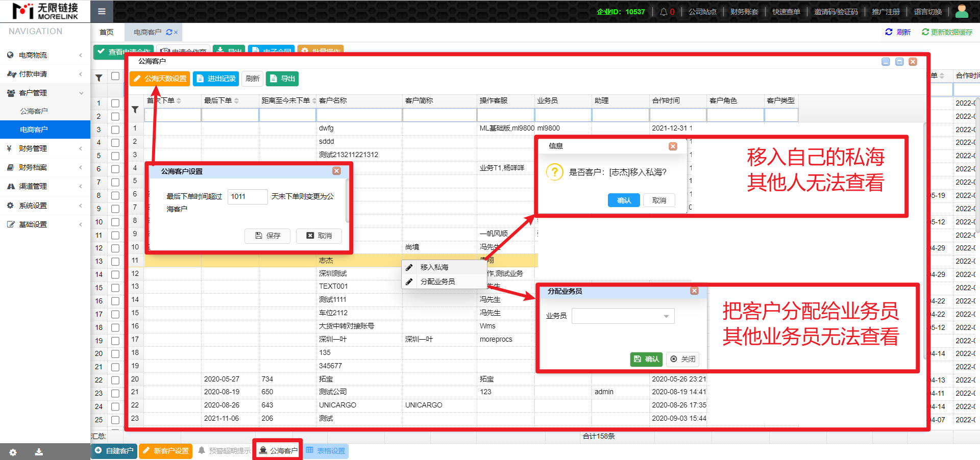Expand 系统设置 in the navigation

[x=45, y=206]
